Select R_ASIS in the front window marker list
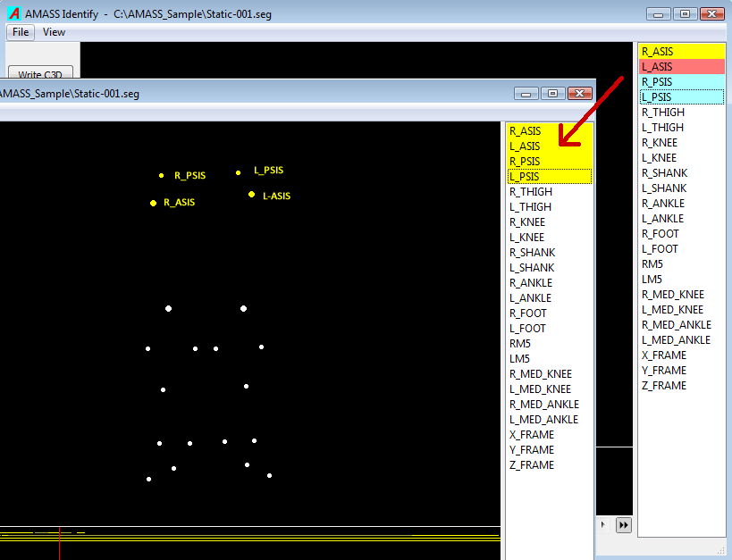The width and height of the screenshot is (732, 560). click(550, 130)
